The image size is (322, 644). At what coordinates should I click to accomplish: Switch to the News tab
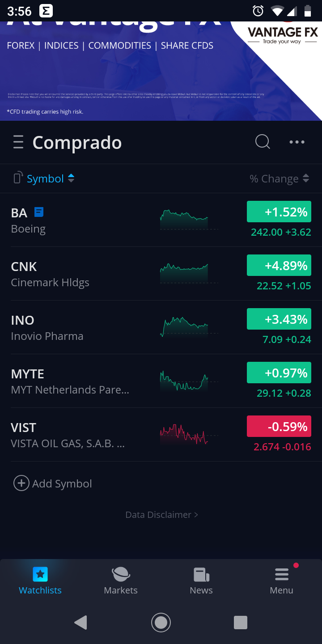(x=201, y=580)
